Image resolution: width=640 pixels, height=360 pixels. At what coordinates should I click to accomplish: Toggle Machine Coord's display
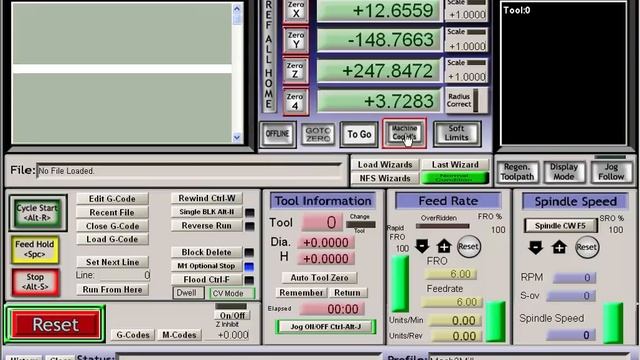[404, 133]
